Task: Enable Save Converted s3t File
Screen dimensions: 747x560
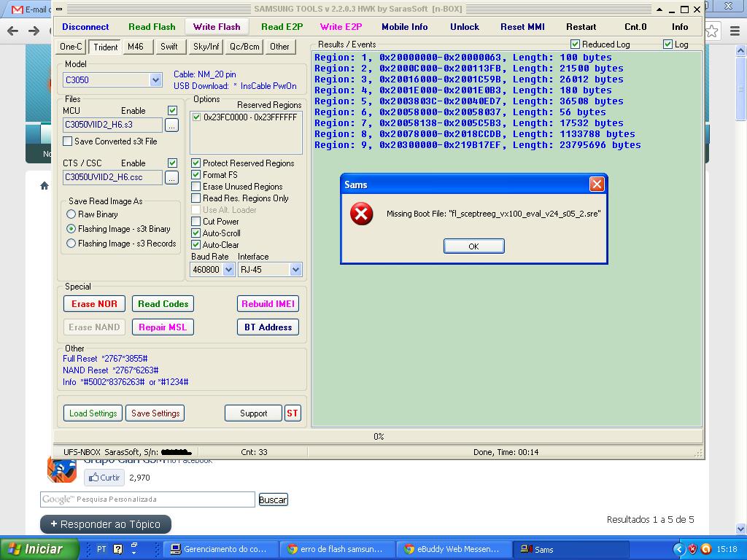Action: pos(68,141)
